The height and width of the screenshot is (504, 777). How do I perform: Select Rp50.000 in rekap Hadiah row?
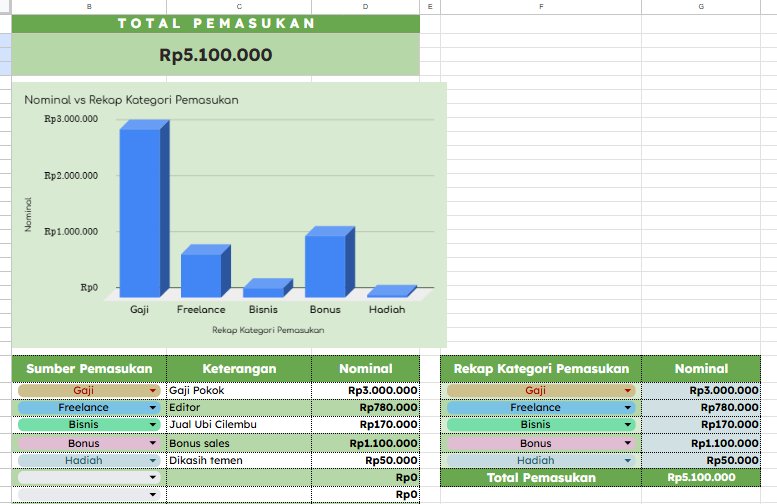pyautogui.click(x=701, y=460)
